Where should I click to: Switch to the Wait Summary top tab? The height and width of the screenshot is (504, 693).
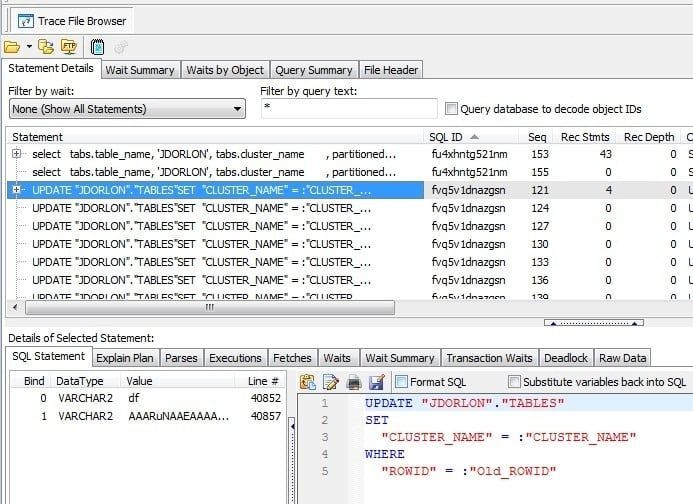(x=140, y=70)
